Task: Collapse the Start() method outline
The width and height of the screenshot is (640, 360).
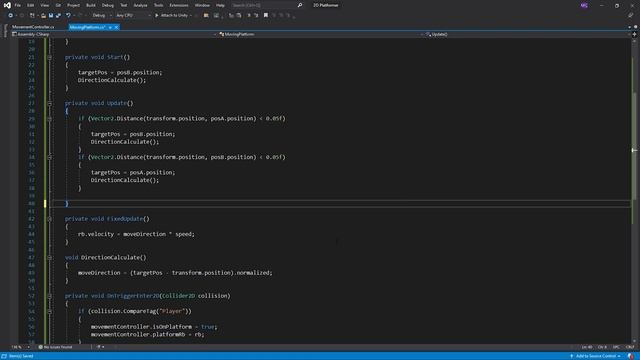Action: [x=50, y=58]
